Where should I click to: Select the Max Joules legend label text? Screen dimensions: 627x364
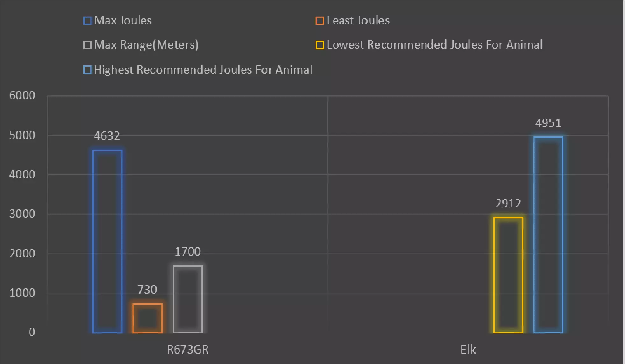pyautogui.click(x=123, y=21)
